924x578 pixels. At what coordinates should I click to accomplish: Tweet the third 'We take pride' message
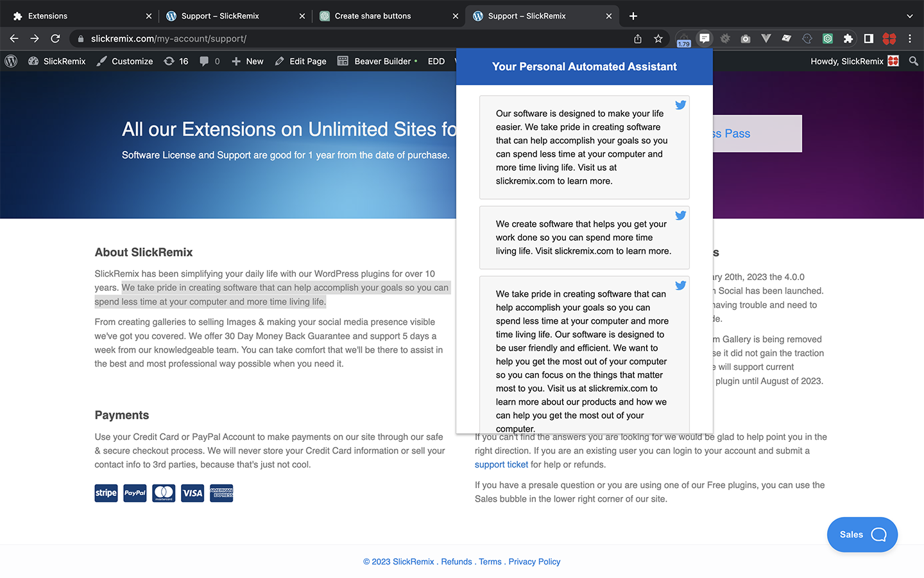(681, 285)
